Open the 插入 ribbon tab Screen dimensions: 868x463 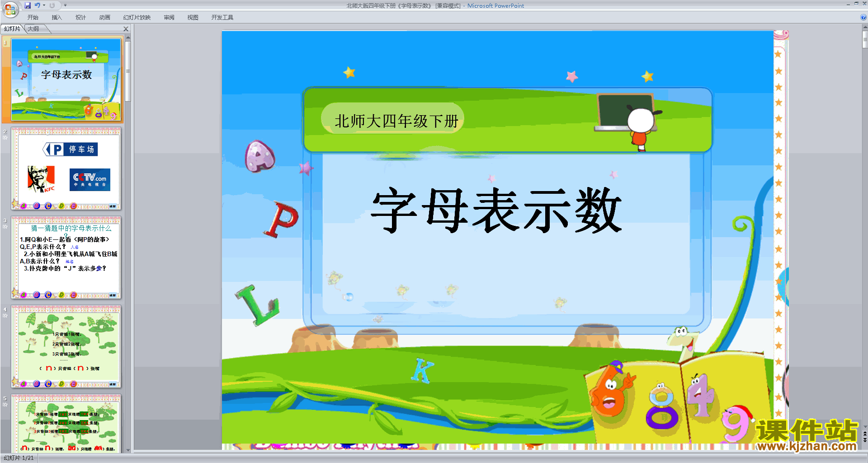pos(57,18)
